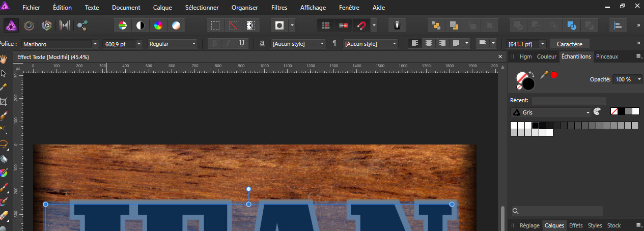The width and height of the screenshot is (644, 231).
Task: Switch to the Réglage panel tab
Action: coord(529,225)
